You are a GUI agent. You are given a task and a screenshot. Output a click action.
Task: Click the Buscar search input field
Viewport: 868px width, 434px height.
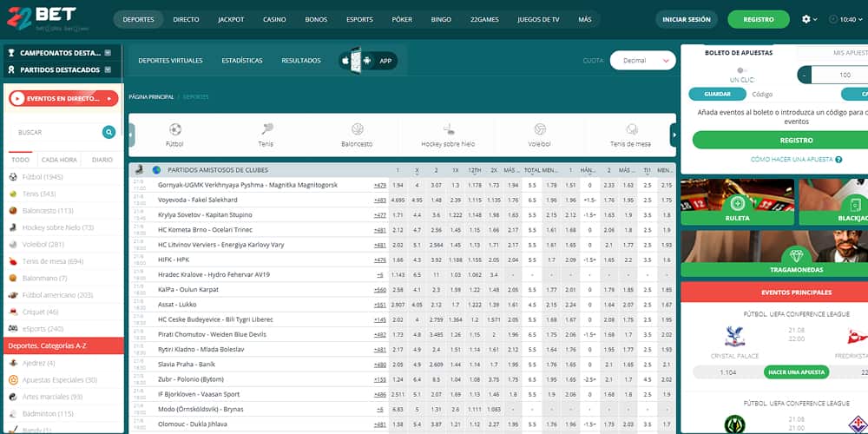pyautogui.click(x=56, y=132)
